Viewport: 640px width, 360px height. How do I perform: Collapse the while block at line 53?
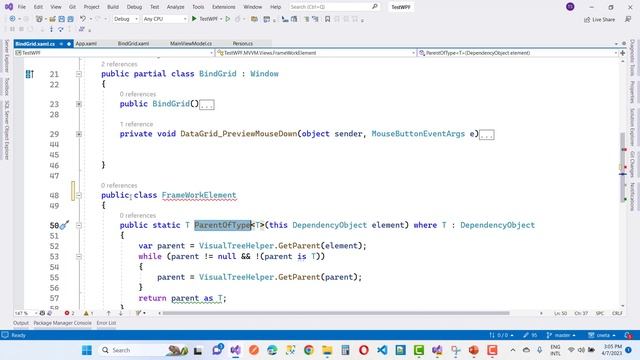[79, 257]
